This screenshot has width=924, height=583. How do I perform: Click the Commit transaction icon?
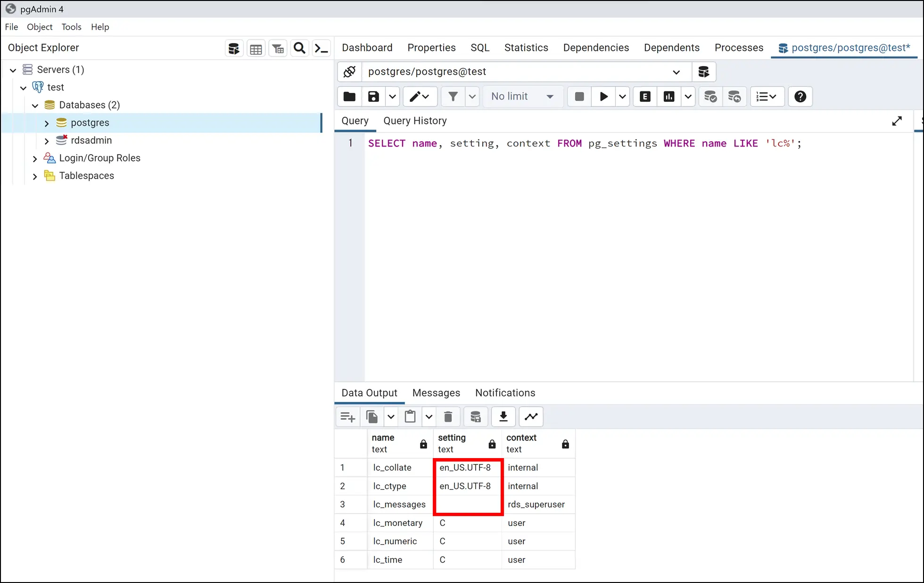click(x=710, y=97)
